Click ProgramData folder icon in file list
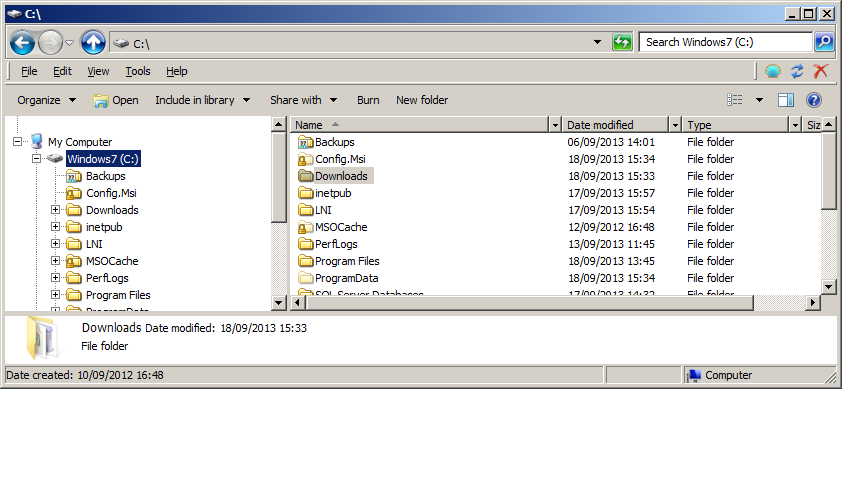This screenshot has width=842, height=480. [306, 278]
